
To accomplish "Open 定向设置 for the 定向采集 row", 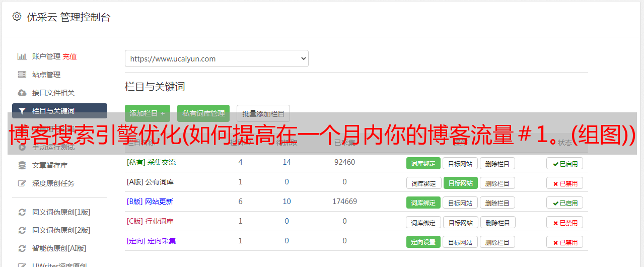I will (x=423, y=242).
